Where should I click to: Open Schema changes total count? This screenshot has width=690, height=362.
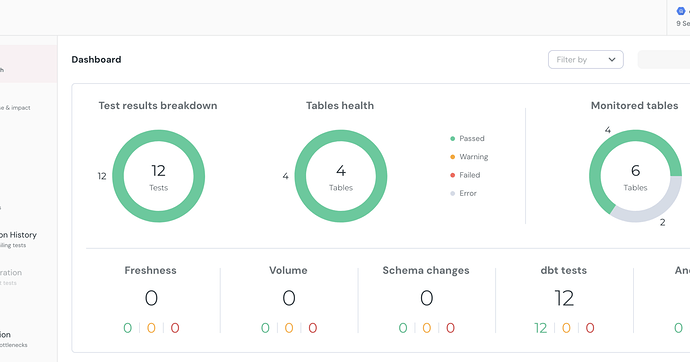pyautogui.click(x=426, y=298)
